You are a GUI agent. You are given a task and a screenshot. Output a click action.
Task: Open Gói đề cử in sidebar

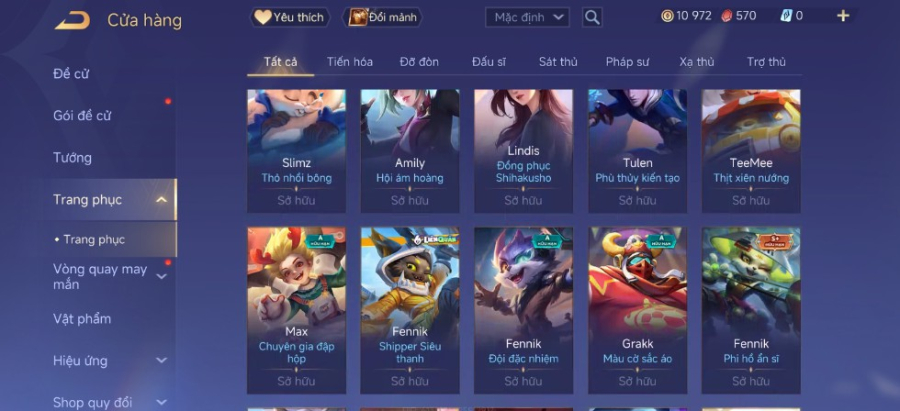(82, 116)
